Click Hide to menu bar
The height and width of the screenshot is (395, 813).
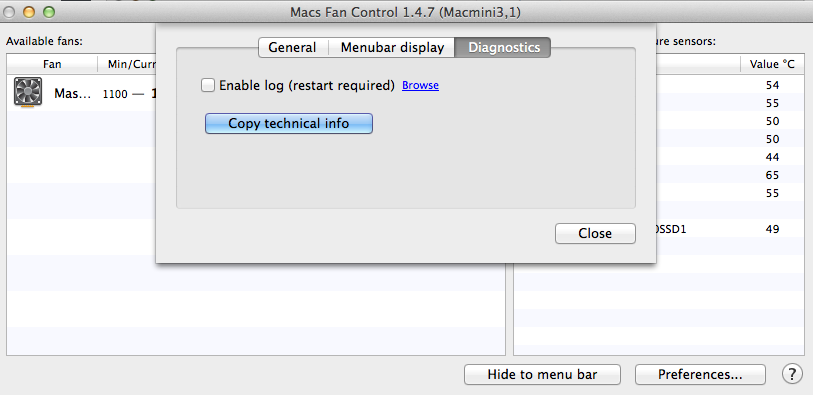(x=542, y=374)
